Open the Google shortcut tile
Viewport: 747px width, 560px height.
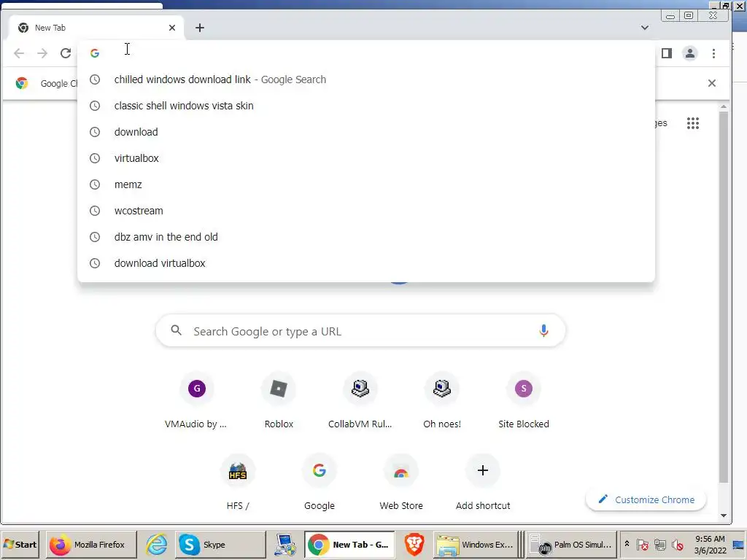click(x=320, y=483)
